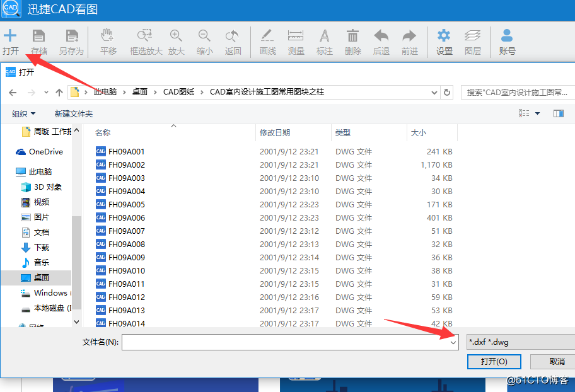
Task: Select file FH09A008
Action: point(120,245)
